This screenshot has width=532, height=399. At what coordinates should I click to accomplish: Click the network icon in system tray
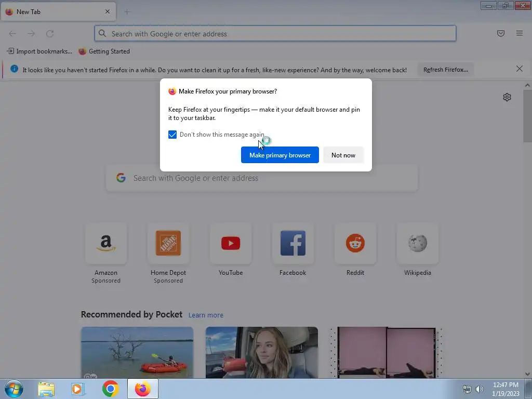(x=467, y=389)
